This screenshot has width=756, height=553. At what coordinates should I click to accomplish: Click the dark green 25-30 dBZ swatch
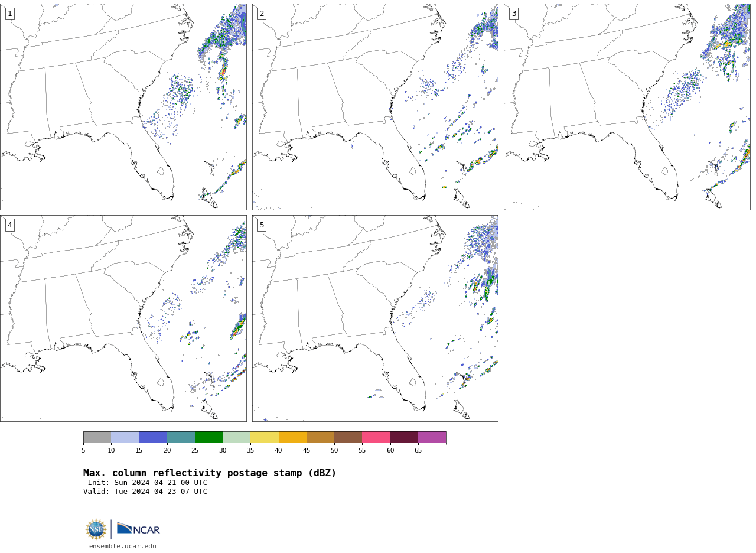point(208,437)
